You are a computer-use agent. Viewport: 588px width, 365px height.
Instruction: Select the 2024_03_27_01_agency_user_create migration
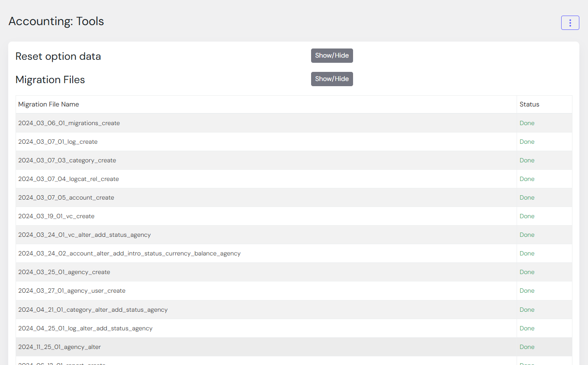72,291
